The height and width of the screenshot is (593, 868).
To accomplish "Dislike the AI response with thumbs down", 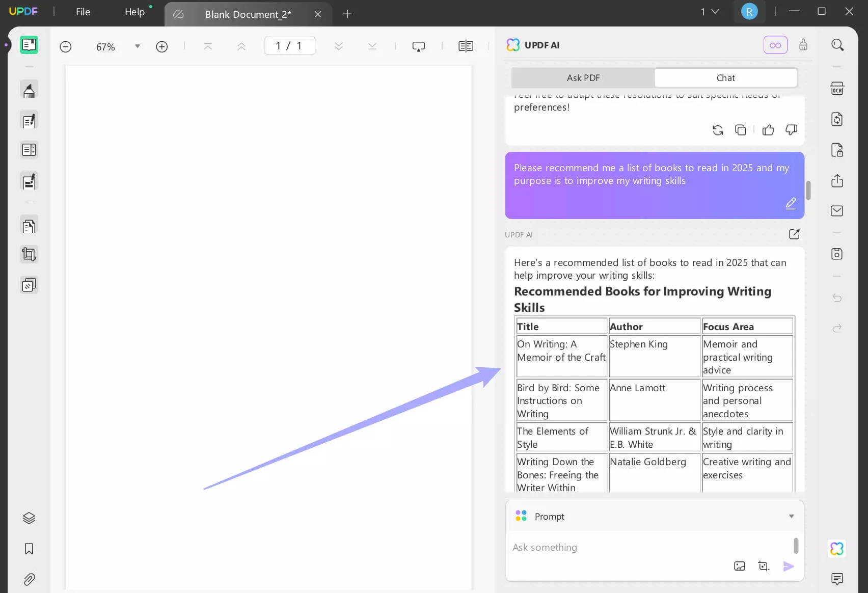I will pos(791,130).
